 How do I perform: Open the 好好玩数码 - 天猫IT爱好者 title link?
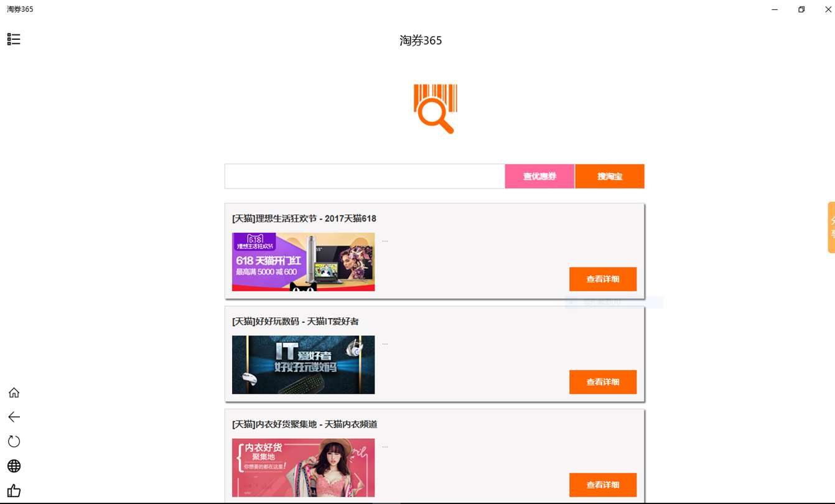pos(296,321)
